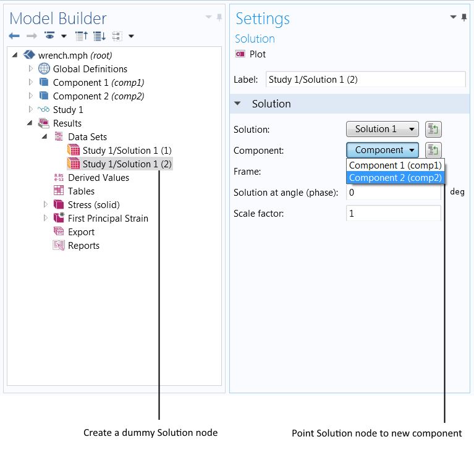Expand the Component 1 (comp1) node
This screenshot has width=474, height=476.
[30, 82]
